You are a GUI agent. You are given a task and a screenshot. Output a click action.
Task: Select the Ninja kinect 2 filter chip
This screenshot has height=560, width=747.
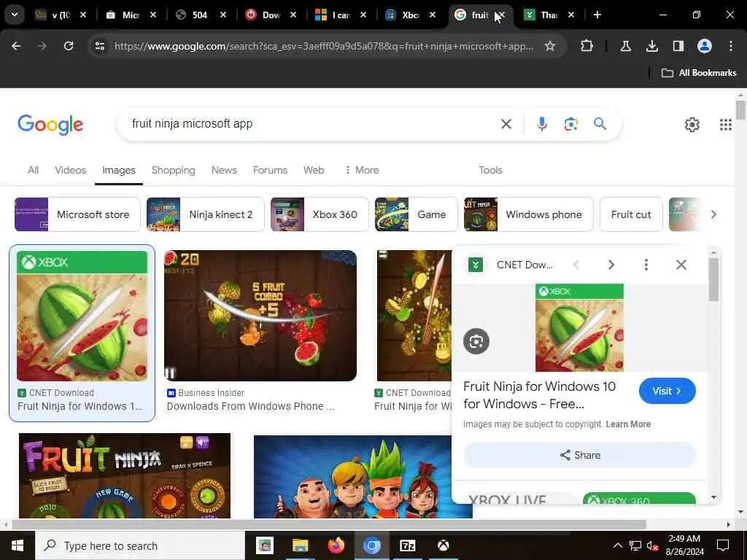(x=205, y=214)
